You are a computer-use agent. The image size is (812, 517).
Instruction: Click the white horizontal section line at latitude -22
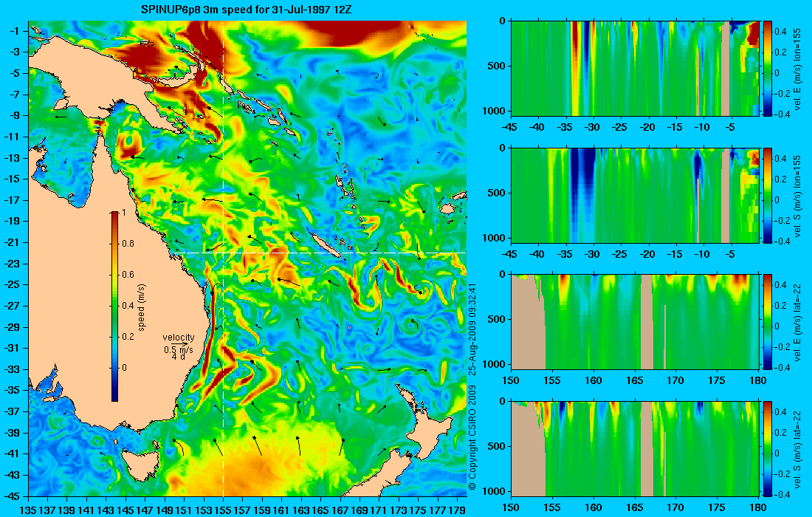pyautogui.click(x=318, y=253)
